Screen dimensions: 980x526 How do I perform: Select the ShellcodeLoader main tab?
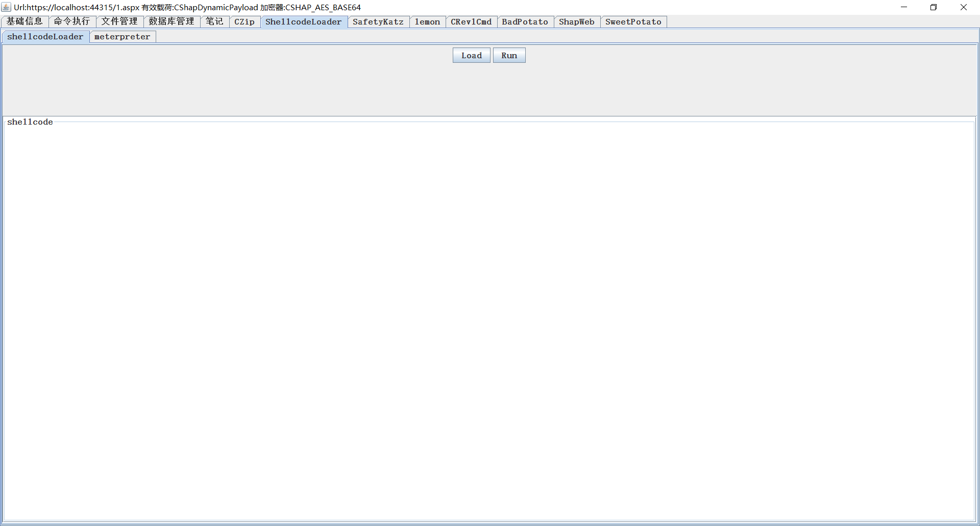tap(304, 21)
